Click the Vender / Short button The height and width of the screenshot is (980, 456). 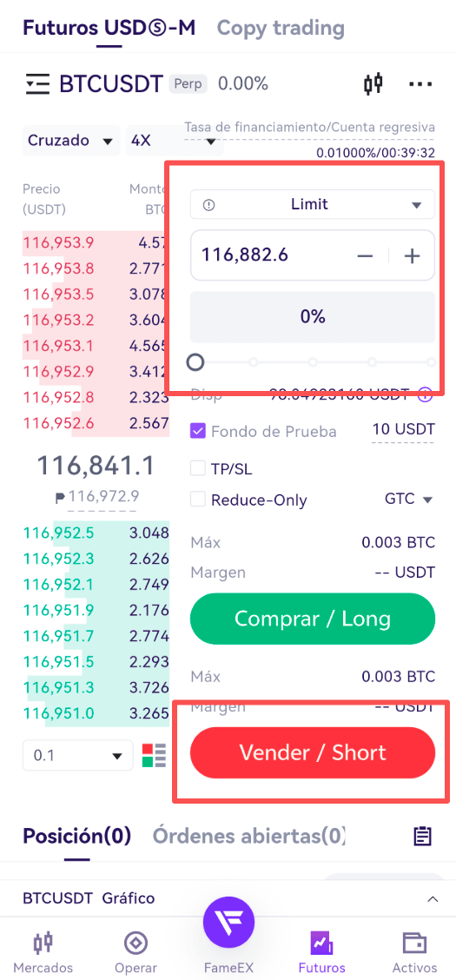coord(313,752)
